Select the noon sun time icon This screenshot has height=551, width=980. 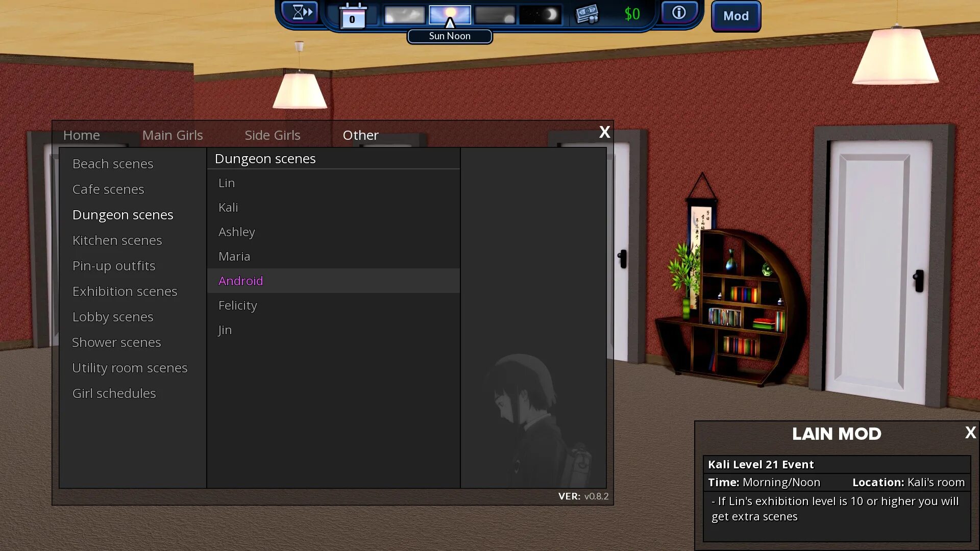(450, 14)
